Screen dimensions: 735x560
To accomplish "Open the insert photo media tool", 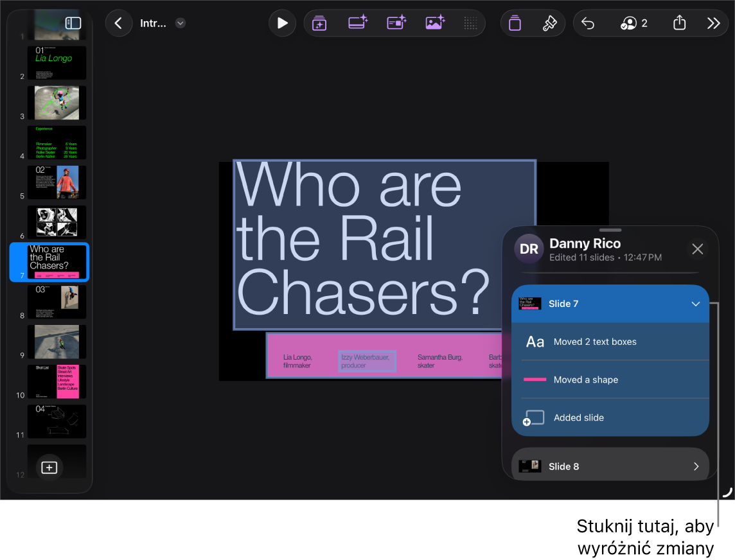I will (434, 22).
